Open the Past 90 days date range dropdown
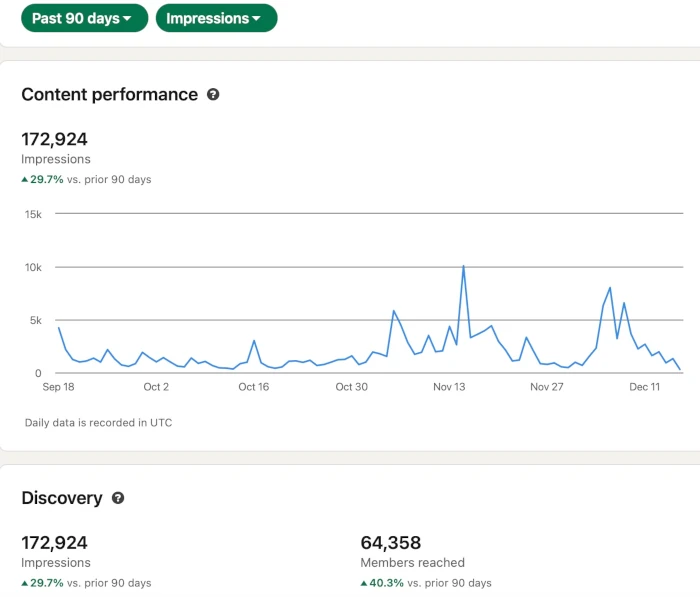Screen dimensions: 700x597 point(84,18)
